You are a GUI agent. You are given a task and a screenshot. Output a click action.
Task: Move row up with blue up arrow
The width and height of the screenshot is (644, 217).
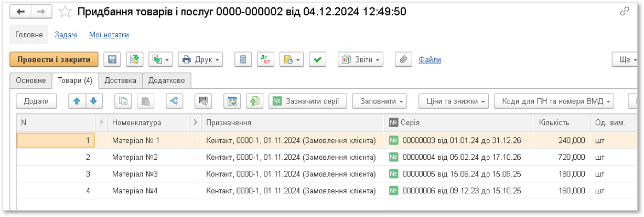[x=77, y=101]
